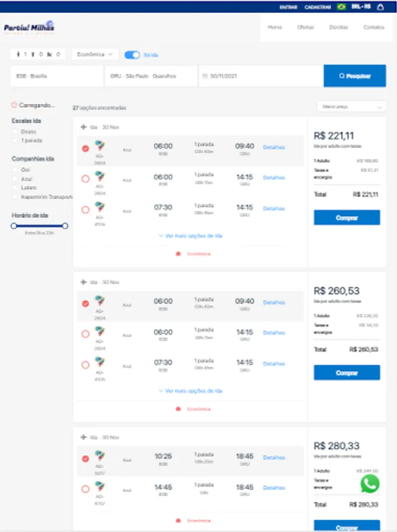Click the adult passenger icon

pos(18,54)
